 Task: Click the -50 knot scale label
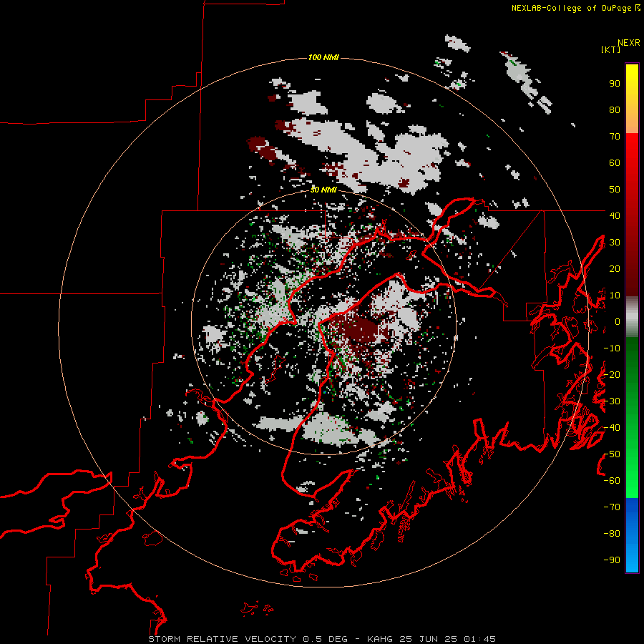[x=612, y=454]
